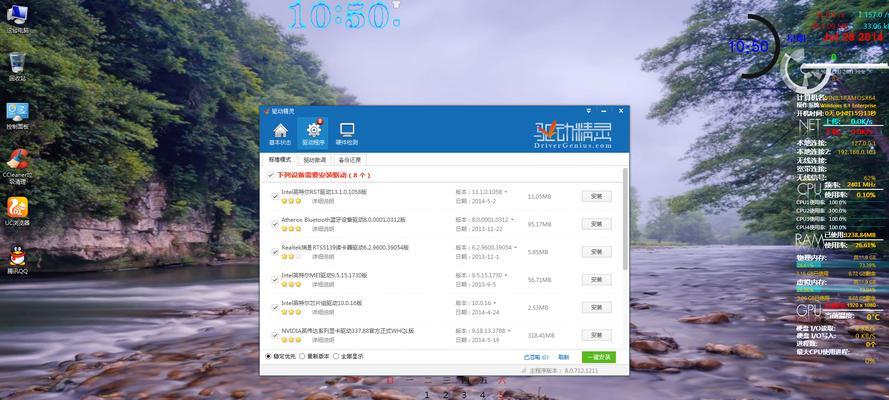Uncheck the Atheros Bluetooth driver
The image size is (889, 400).
[x=274, y=224]
